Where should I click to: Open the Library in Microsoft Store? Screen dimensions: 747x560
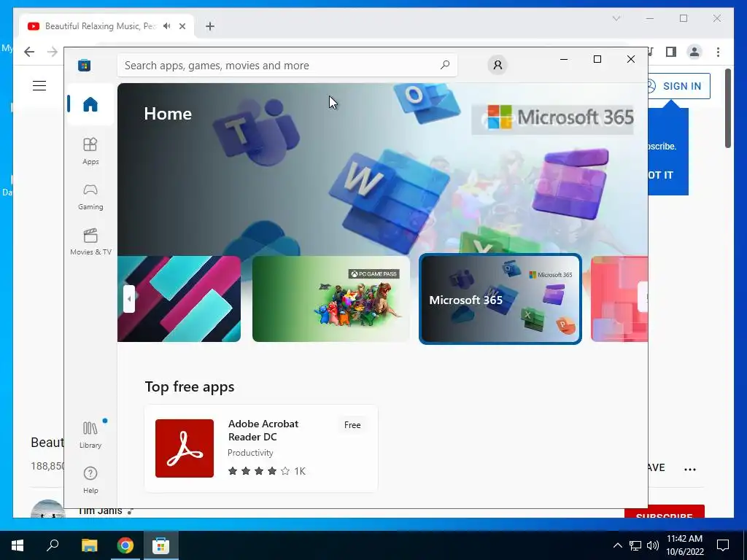coord(90,435)
